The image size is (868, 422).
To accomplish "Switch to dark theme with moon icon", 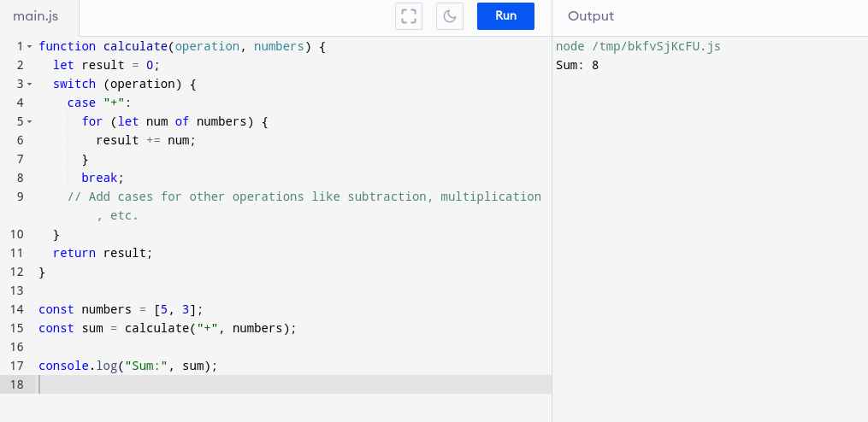I will click(x=450, y=16).
